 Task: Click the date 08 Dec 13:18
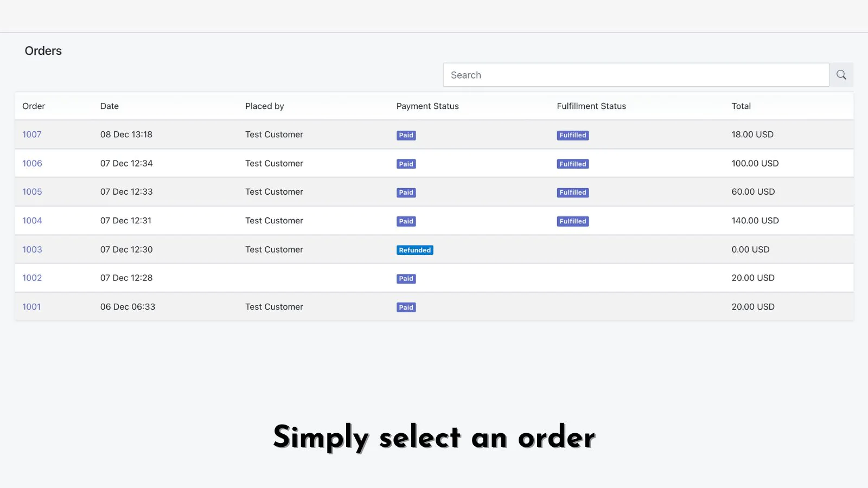(x=126, y=134)
